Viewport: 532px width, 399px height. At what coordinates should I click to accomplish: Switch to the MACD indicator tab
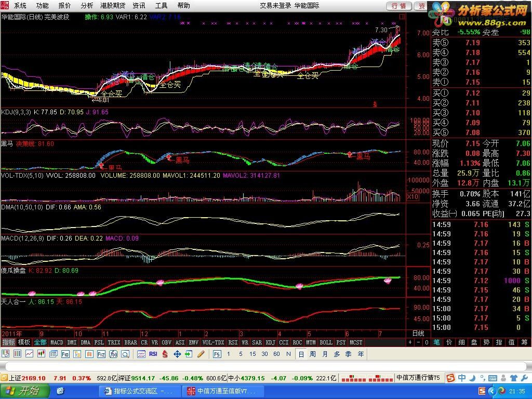point(57,342)
